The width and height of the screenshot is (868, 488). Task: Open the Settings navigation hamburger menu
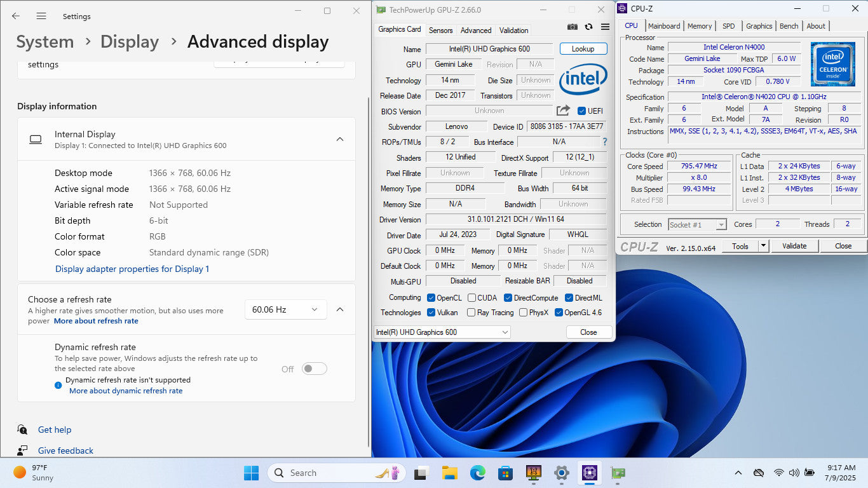(41, 16)
